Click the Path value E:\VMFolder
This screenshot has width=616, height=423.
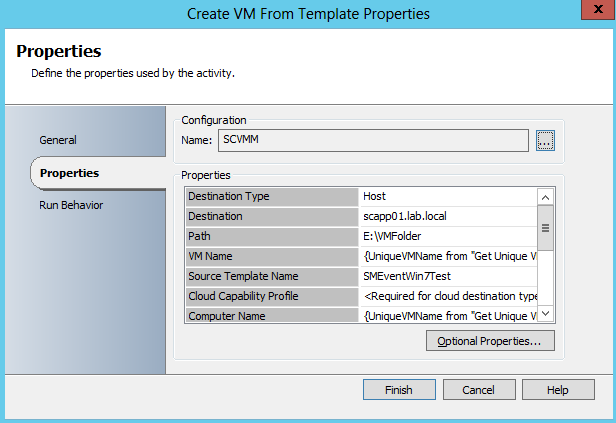[447, 236]
